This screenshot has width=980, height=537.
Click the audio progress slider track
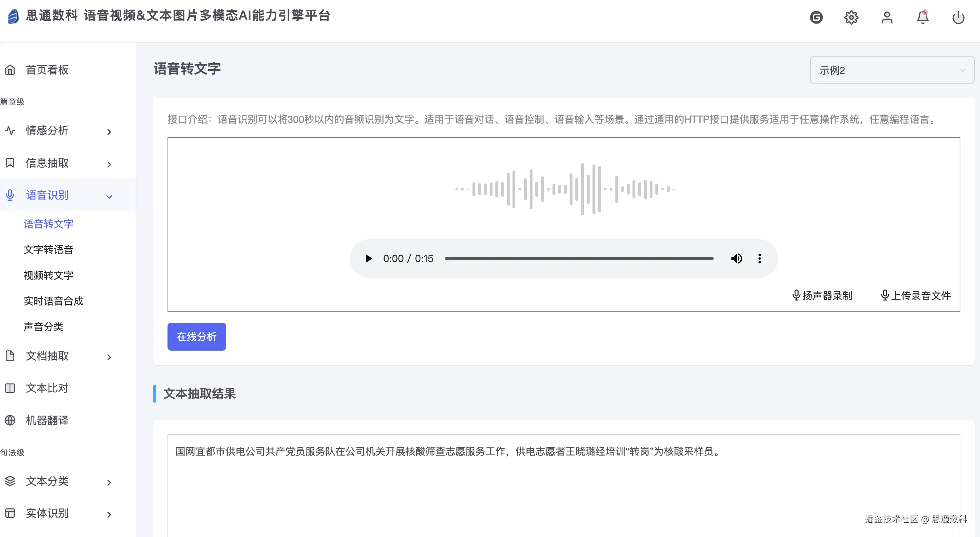point(579,259)
